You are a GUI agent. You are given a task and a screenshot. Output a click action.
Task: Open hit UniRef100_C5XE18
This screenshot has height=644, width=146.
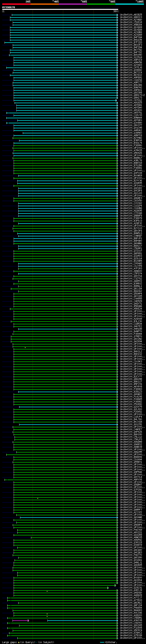click(x=131, y=22)
